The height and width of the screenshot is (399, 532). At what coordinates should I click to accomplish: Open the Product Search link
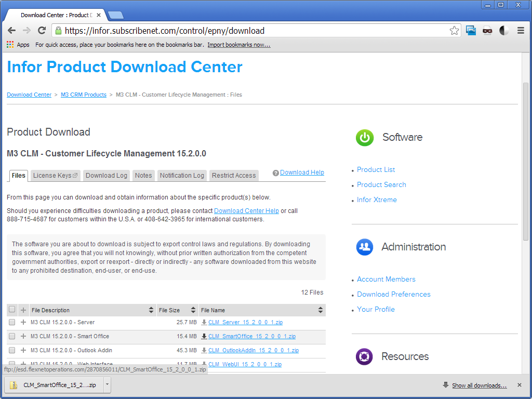tap(381, 184)
